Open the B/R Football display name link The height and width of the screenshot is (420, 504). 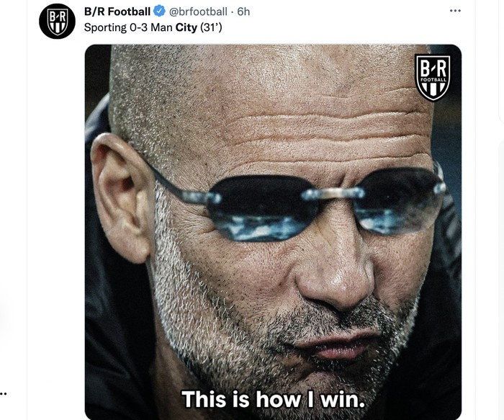pyautogui.click(x=117, y=12)
